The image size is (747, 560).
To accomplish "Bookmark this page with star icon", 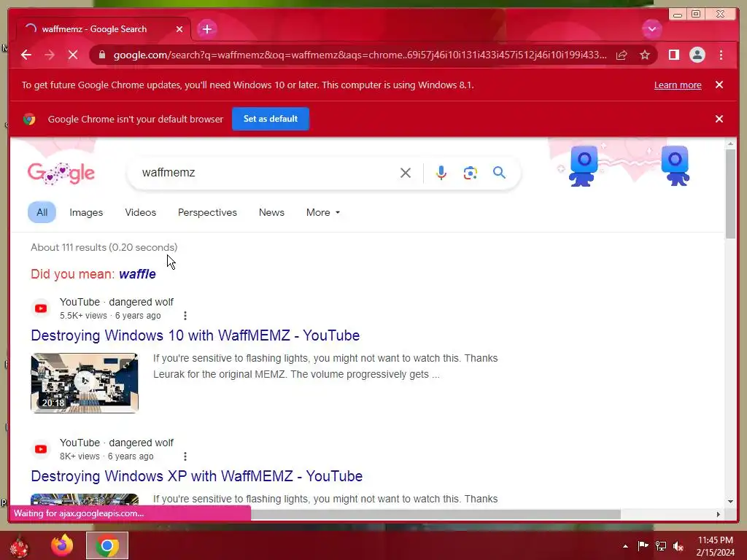I will [645, 55].
